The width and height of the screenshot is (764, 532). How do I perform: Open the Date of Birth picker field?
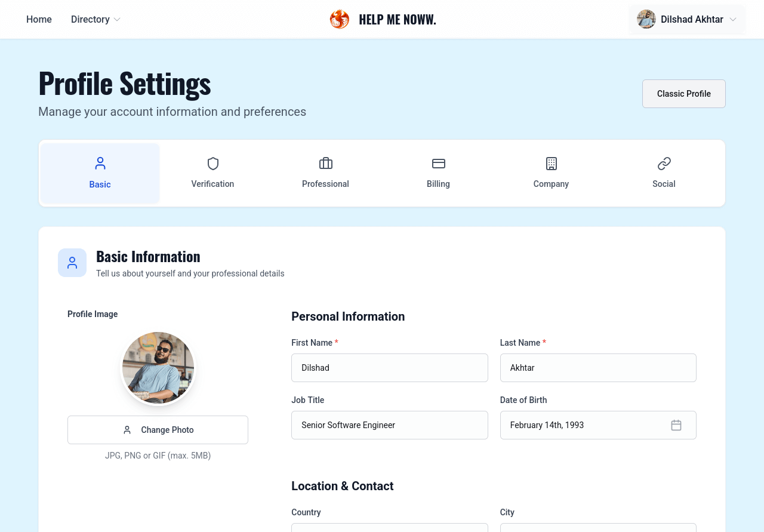click(585, 425)
